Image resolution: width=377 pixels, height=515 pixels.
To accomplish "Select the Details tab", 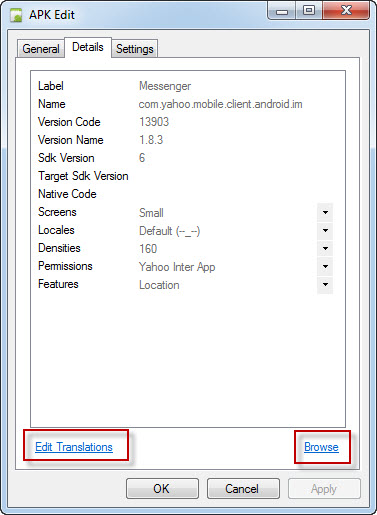I will (88, 47).
